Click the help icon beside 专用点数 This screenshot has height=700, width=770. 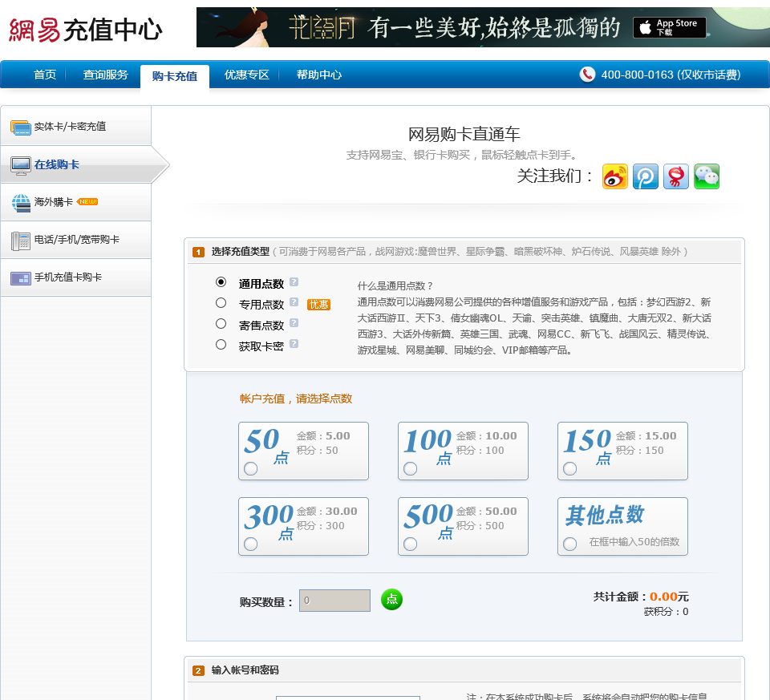[294, 302]
